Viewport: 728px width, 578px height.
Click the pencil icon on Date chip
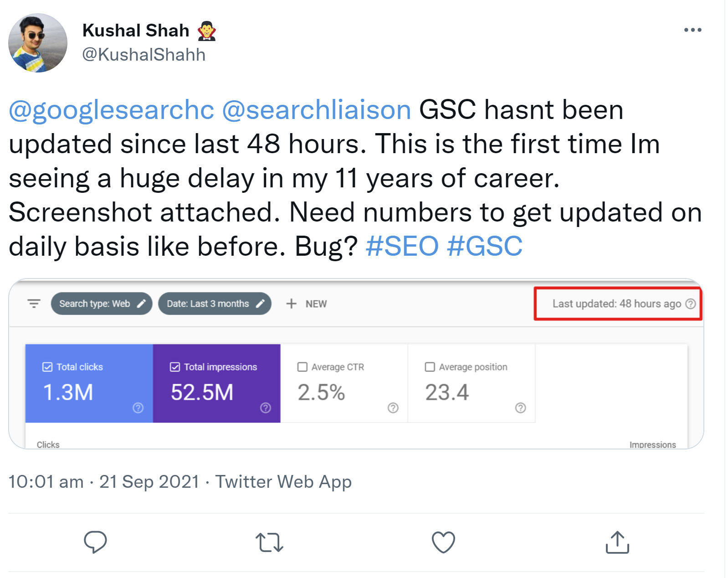[260, 303]
